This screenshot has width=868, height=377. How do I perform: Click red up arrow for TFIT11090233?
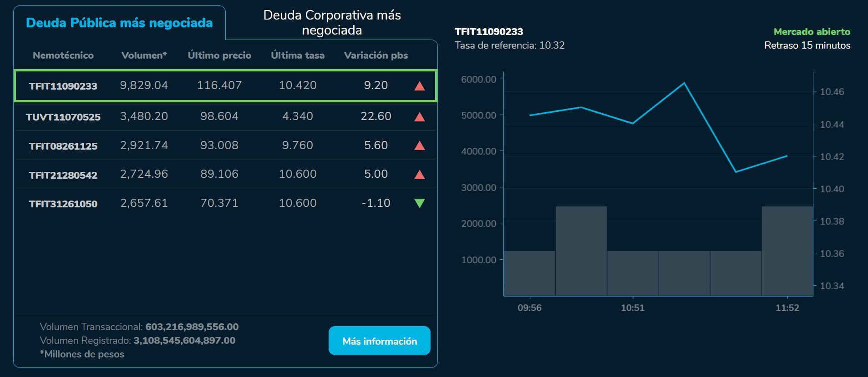(419, 86)
